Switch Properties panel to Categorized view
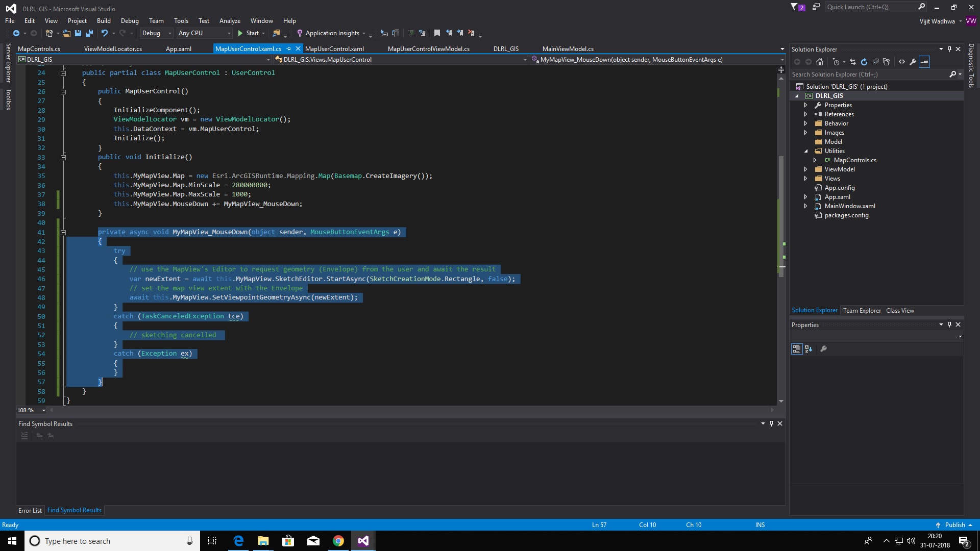This screenshot has width=980, height=551. tap(797, 349)
